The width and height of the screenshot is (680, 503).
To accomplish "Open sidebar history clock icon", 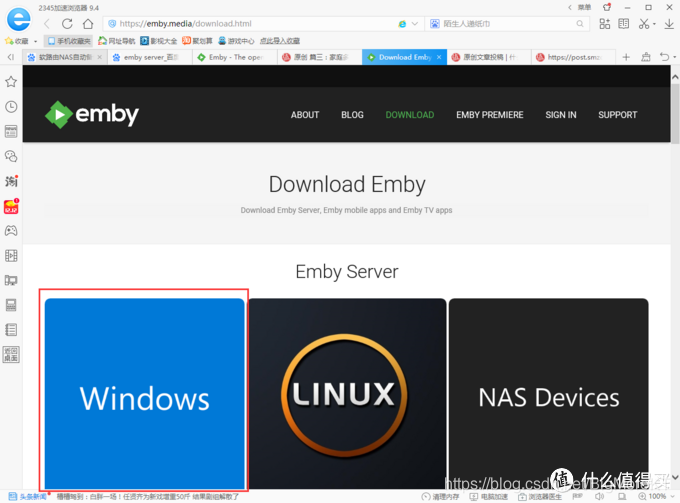I will 11,107.
